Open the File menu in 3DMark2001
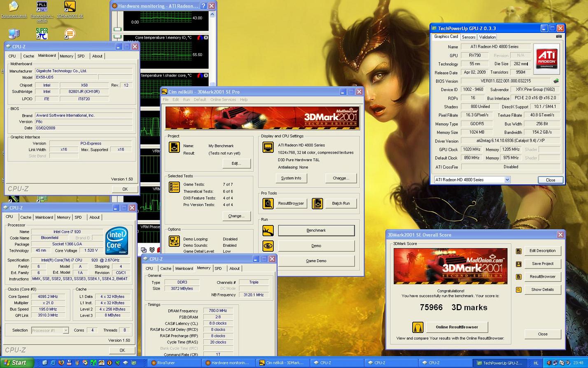 [x=166, y=100]
